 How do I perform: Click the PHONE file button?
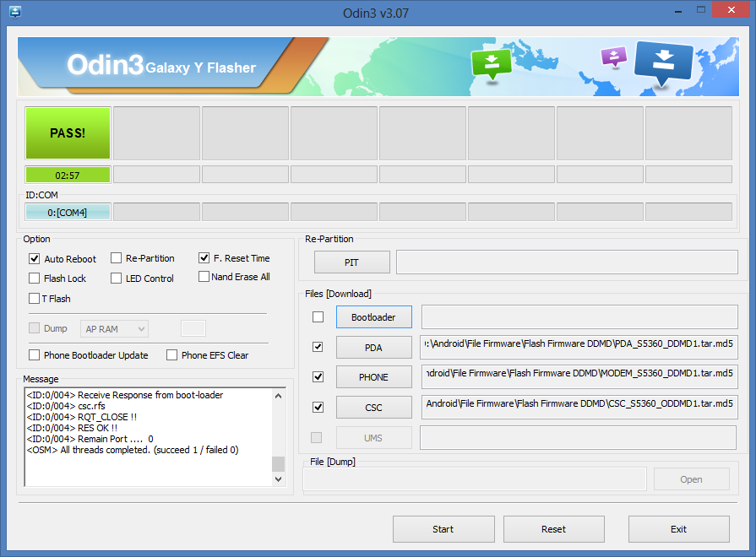374,377
